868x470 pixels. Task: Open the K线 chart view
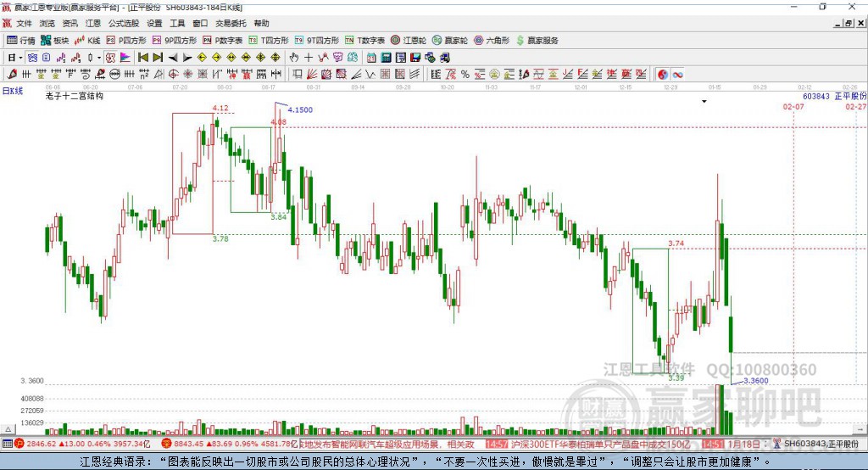(x=87, y=41)
